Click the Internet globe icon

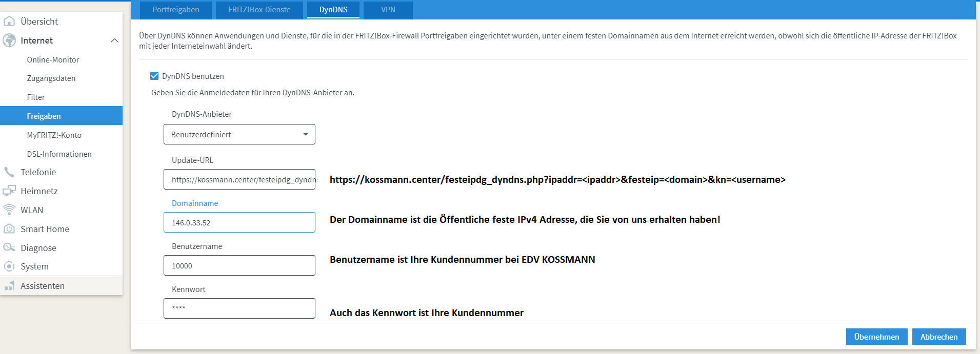point(9,40)
